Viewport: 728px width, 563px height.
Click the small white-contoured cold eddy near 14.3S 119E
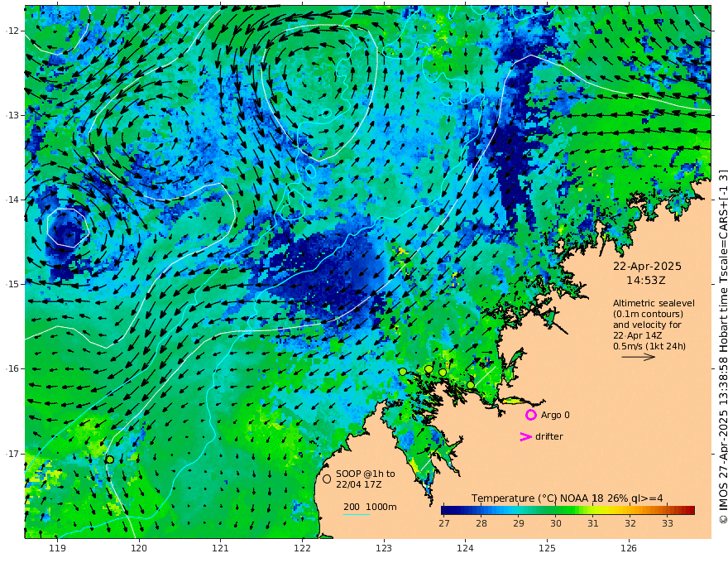tap(68, 228)
